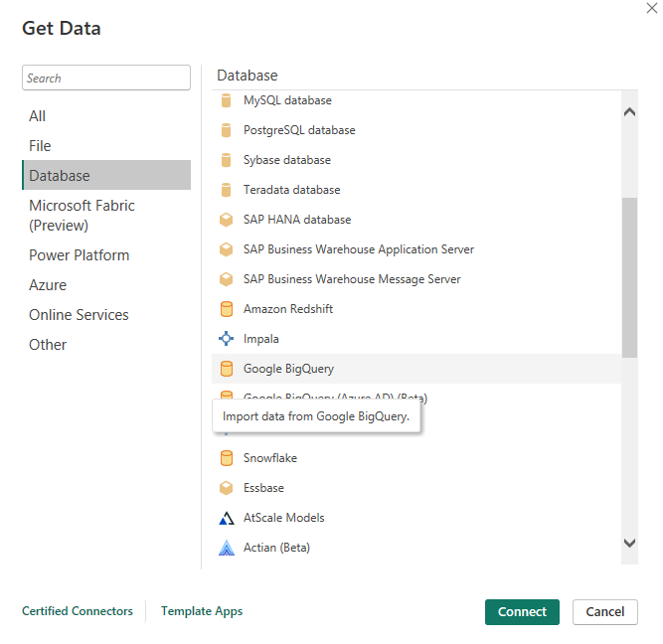Click the Essbase cube icon

(227, 488)
